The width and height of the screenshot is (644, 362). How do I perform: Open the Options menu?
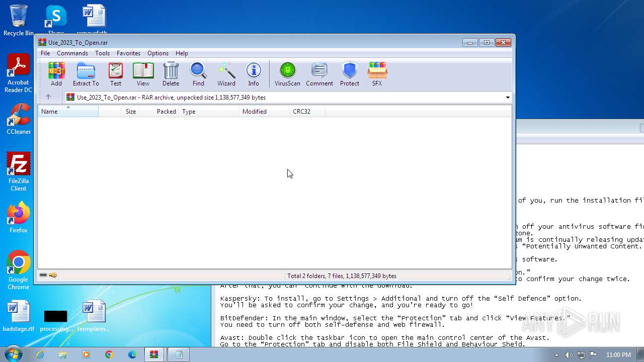click(158, 53)
